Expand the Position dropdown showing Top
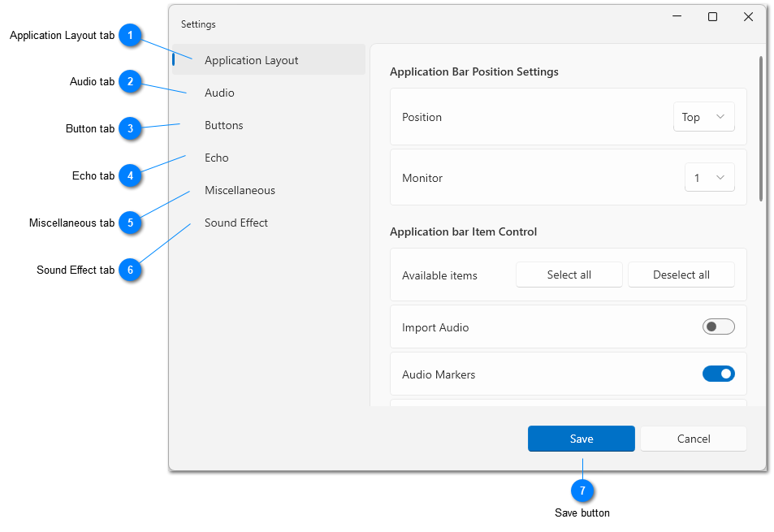The image size is (774, 532). [703, 117]
